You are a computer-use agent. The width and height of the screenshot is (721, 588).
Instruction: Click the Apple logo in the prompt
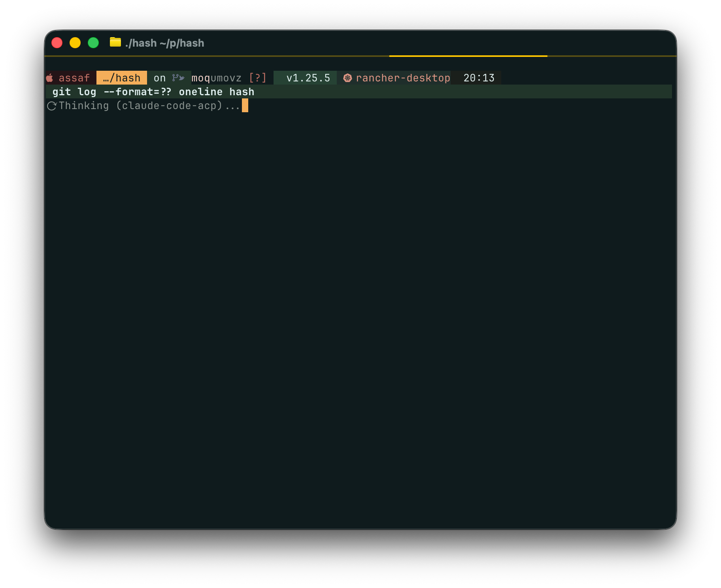50,78
